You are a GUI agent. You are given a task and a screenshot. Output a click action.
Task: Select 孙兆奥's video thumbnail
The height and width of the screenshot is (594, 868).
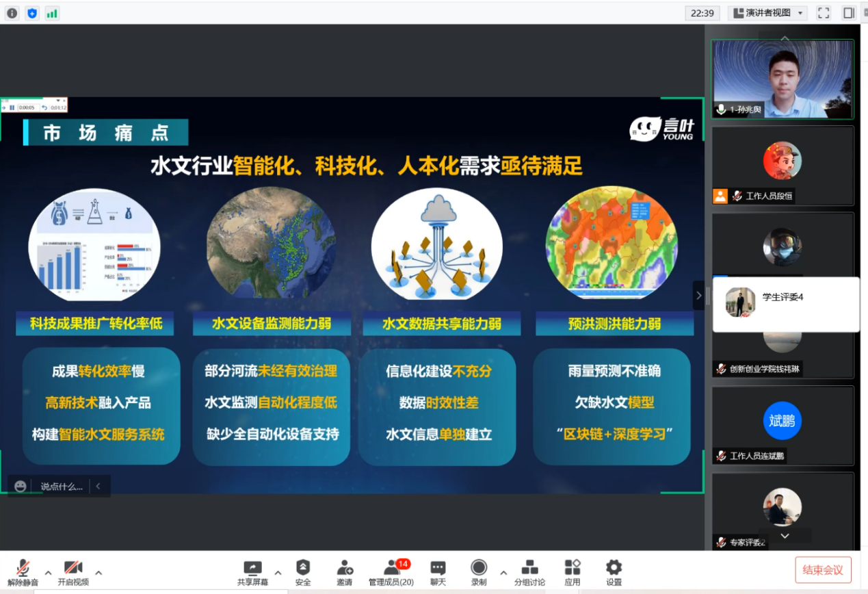(782, 79)
